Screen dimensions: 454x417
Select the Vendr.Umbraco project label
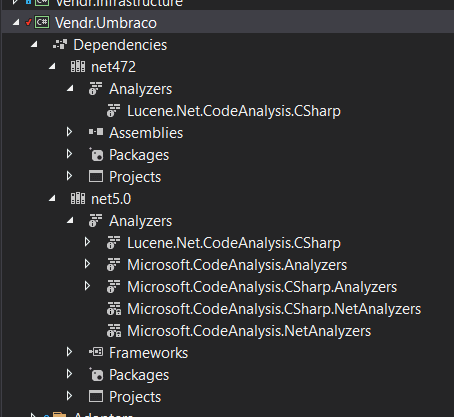(106, 23)
